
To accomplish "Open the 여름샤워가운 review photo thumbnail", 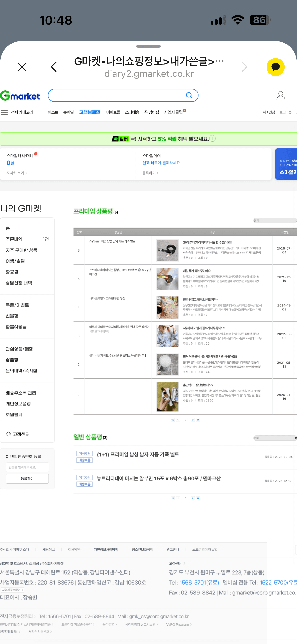I will pyautogui.click(x=168, y=336).
